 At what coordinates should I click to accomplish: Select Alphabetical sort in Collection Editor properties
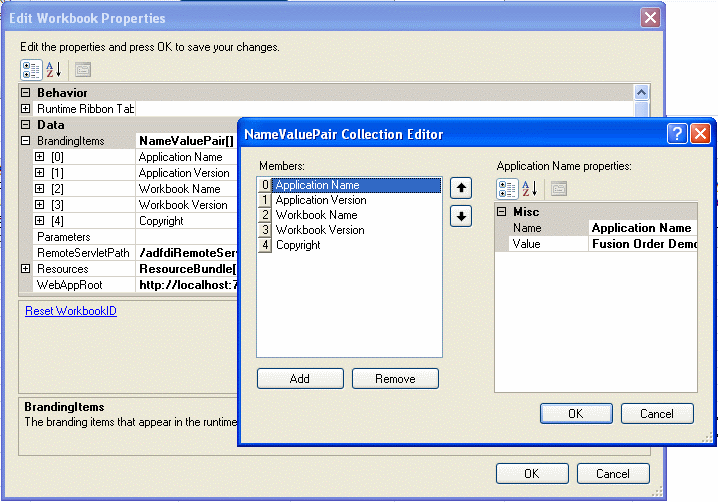pos(530,189)
